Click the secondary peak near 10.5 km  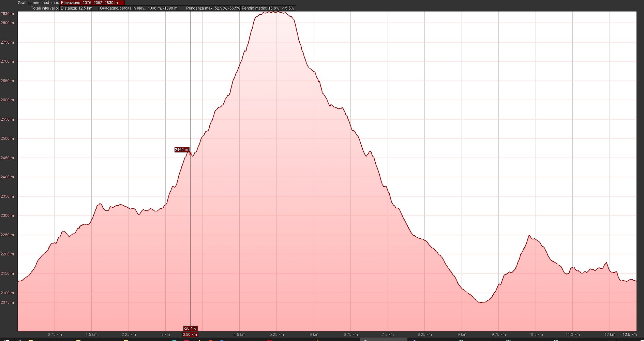point(529,236)
